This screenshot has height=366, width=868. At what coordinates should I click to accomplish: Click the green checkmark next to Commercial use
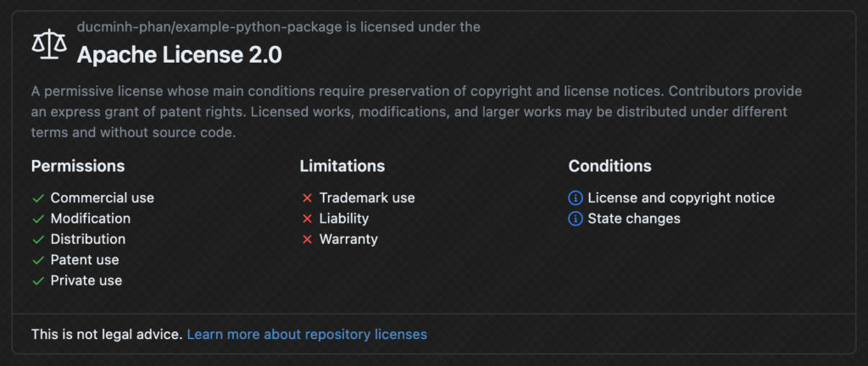coord(38,198)
